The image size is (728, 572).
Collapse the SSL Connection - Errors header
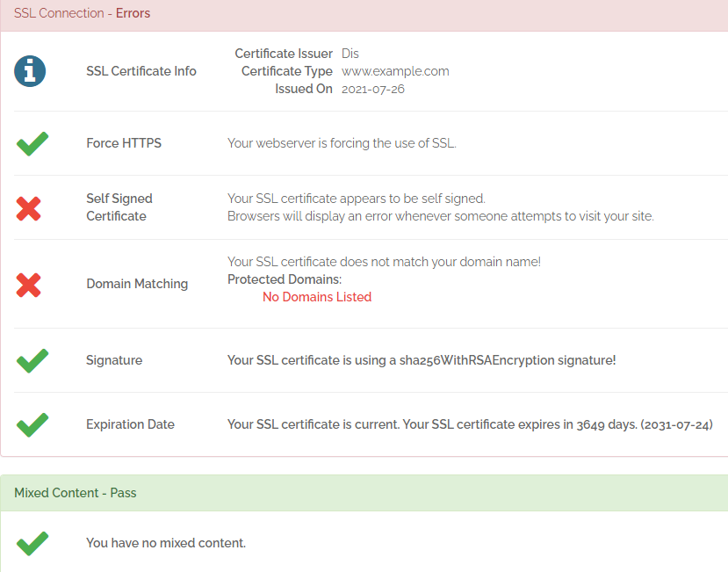point(82,14)
